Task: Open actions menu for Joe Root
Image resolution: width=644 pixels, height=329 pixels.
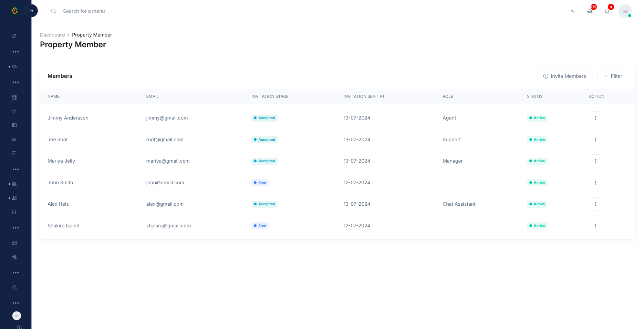Action: [595, 140]
